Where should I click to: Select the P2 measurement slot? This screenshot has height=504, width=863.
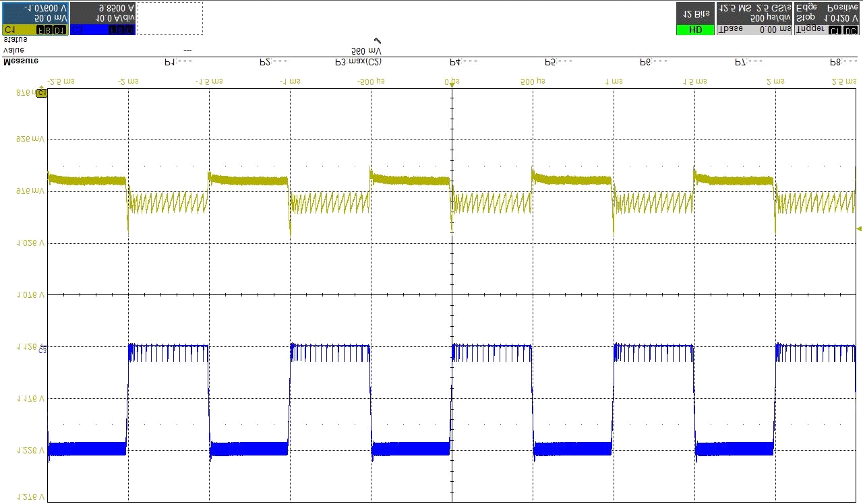274,62
